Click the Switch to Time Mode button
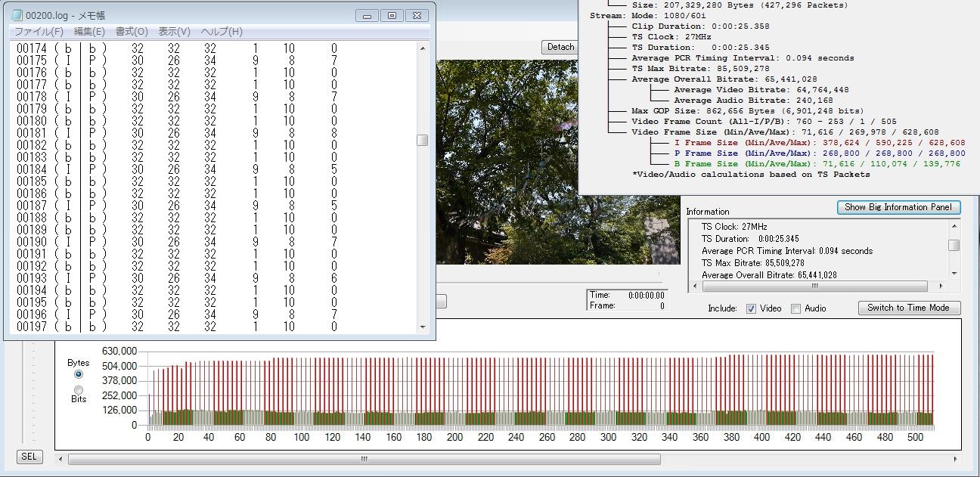 [909, 308]
